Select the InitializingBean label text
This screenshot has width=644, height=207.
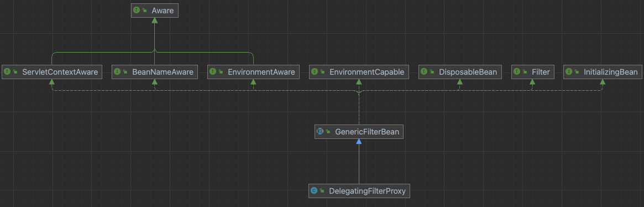pyautogui.click(x=610, y=73)
